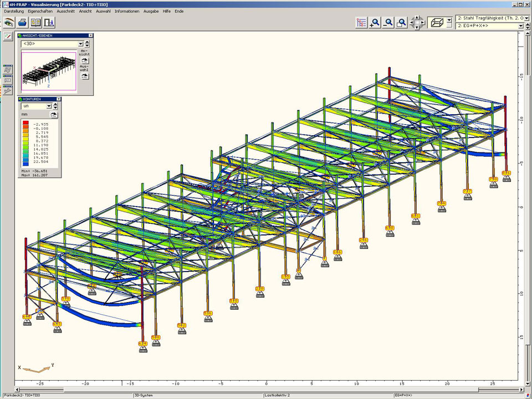Image resolution: width=532 pixels, height=399 pixels.
Task: Open the book documentation icon
Action: (36, 23)
